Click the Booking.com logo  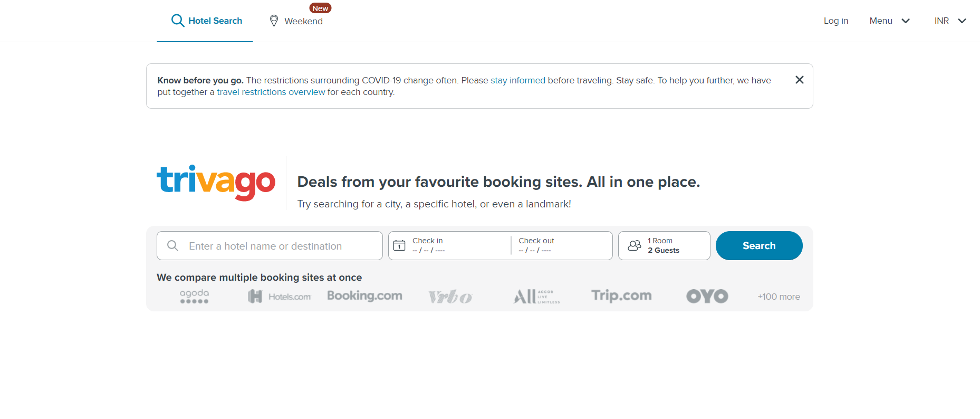[364, 296]
